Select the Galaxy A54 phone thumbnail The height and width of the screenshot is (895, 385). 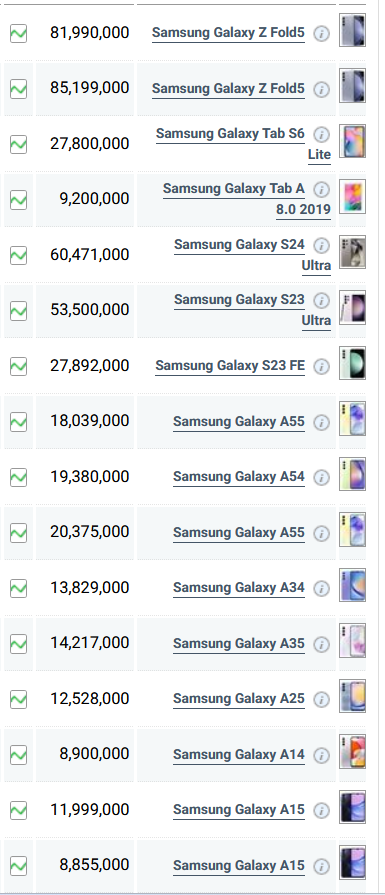pos(352,474)
